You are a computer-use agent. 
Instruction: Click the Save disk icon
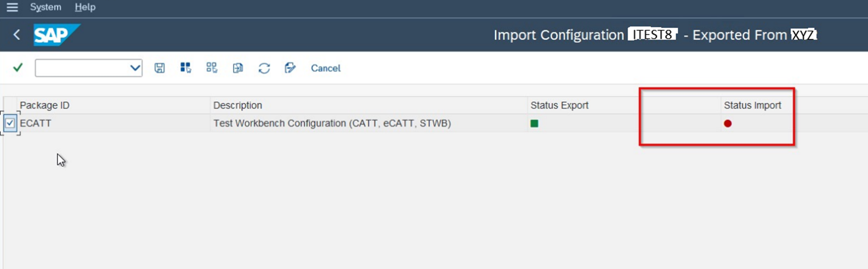click(160, 68)
